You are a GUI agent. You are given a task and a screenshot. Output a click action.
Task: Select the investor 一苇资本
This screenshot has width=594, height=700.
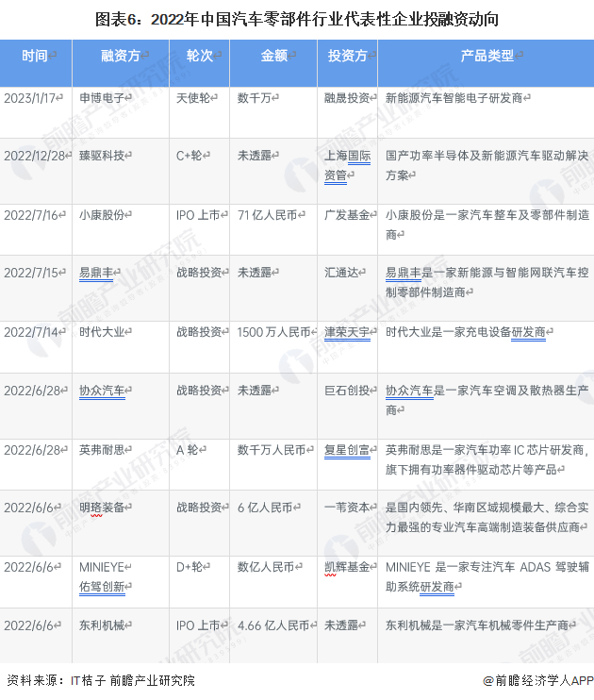(x=347, y=508)
